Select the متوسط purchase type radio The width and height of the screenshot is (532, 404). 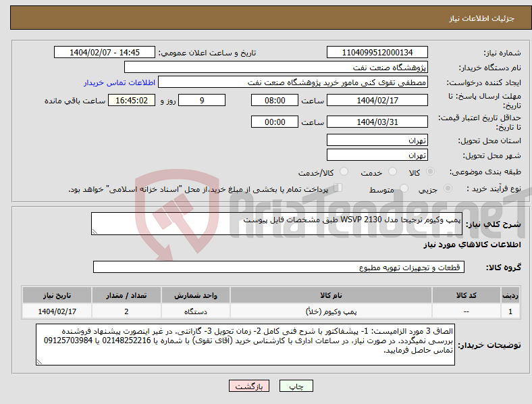click(x=404, y=188)
